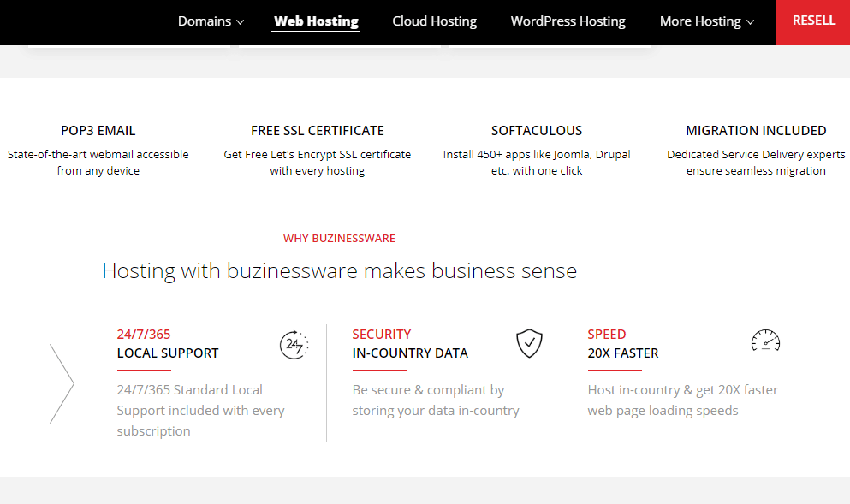
Task: Select the FREE SSL CERTIFICATE heading
Action: 317,131
